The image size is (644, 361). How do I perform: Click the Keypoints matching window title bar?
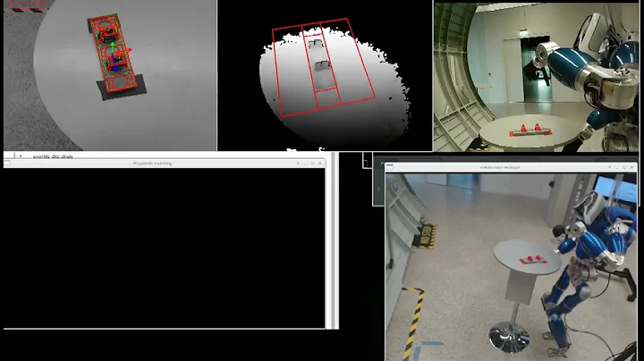click(x=165, y=164)
